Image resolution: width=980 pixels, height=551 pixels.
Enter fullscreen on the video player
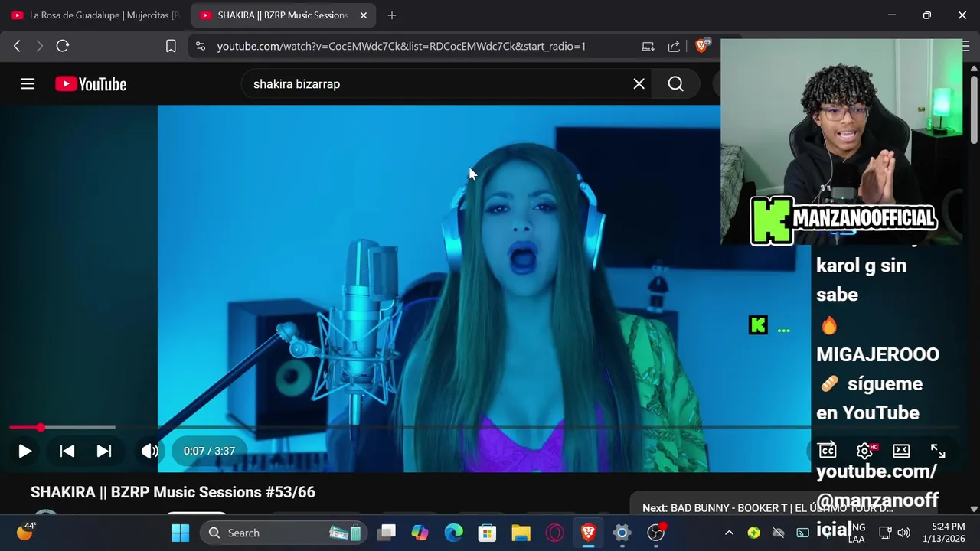(938, 451)
